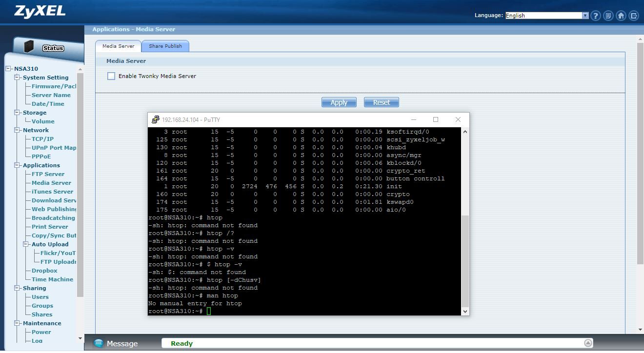Open Print Server in sidebar
The image size is (644, 353).
click(50, 227)
